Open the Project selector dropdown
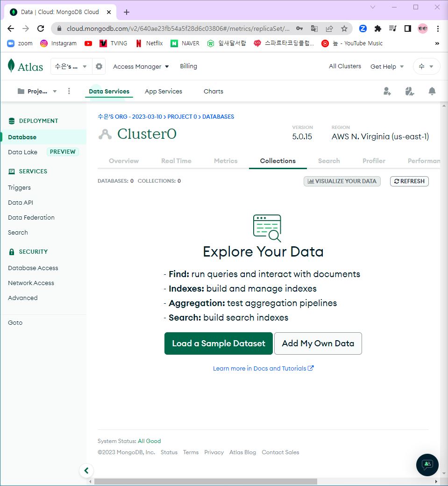The height and width of the screenshot is (486, 448). point(37,91)
